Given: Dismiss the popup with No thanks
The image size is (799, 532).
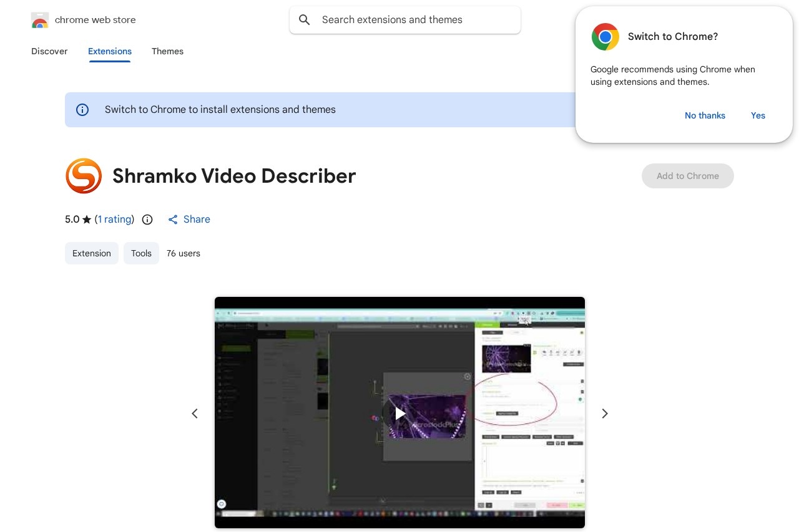Looking at the screenshot, I should pyautogui.click(x=705, y=115).
